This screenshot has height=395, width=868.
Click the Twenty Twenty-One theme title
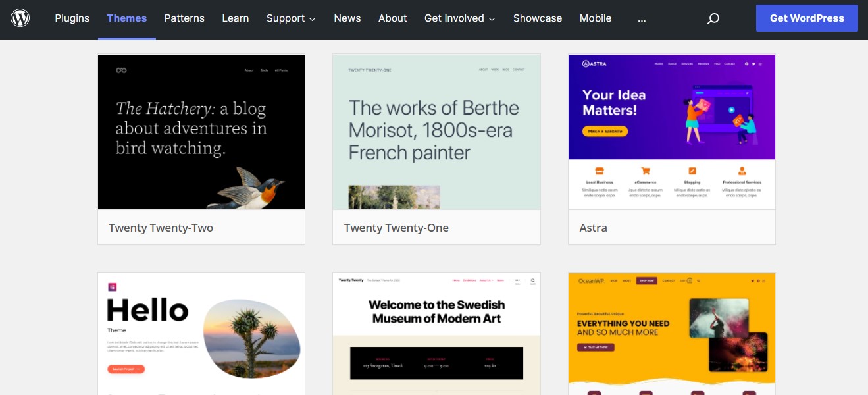[x=396, y=228]
